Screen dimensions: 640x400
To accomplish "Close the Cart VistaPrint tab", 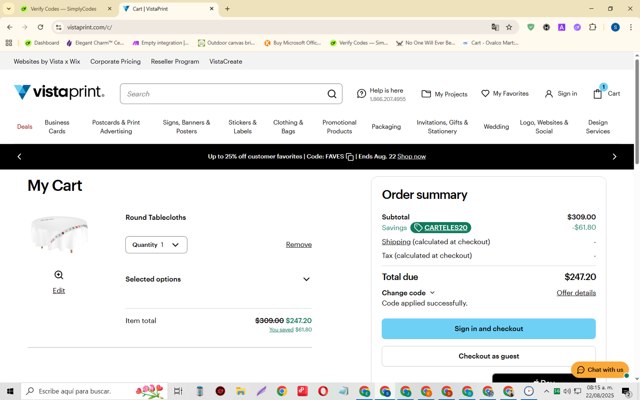I will point(211,9).
